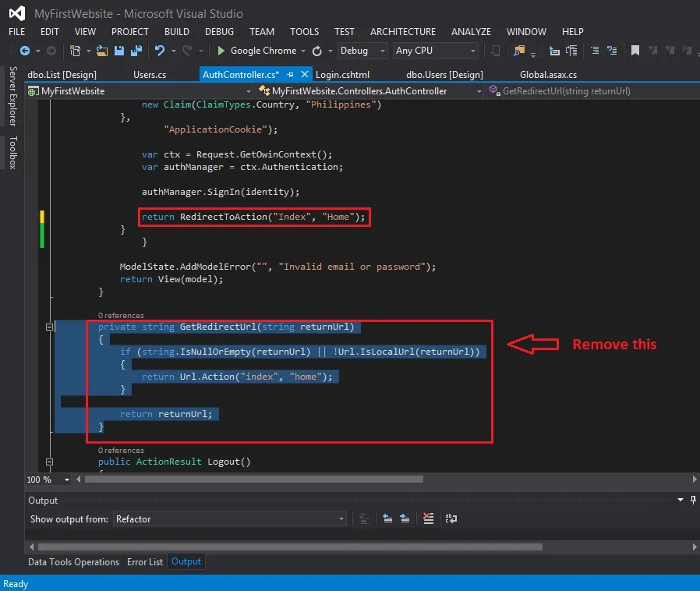This screenshot has height=591, width=700.
Task: Click the 0 references link above GetRedirectUrl
Action: coord(121,316)
